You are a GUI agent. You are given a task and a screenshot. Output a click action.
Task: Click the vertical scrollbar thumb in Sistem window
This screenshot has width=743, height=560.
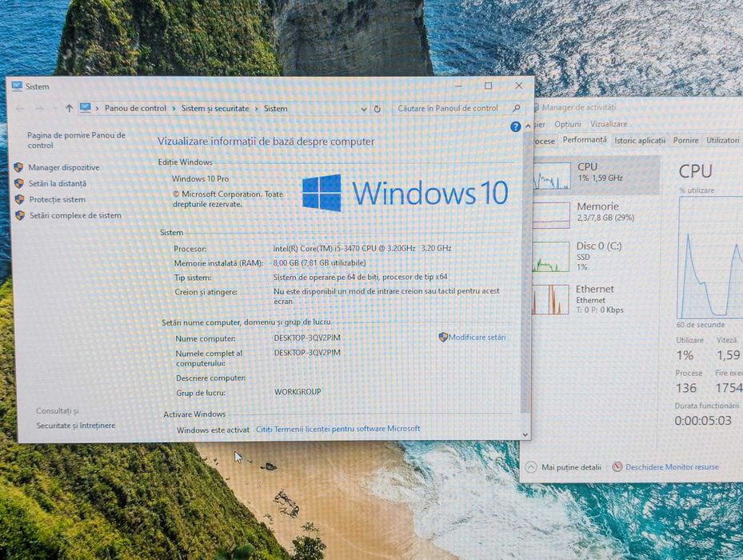coord(525,273)
